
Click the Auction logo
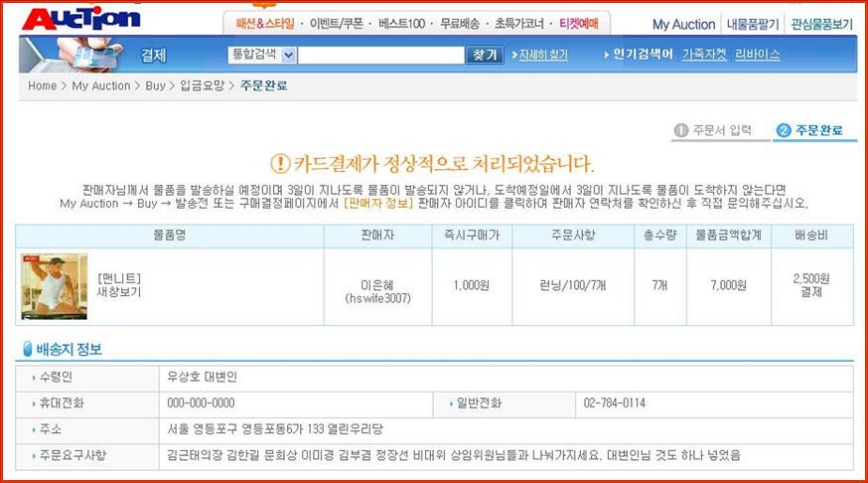(x=81, y=20)
